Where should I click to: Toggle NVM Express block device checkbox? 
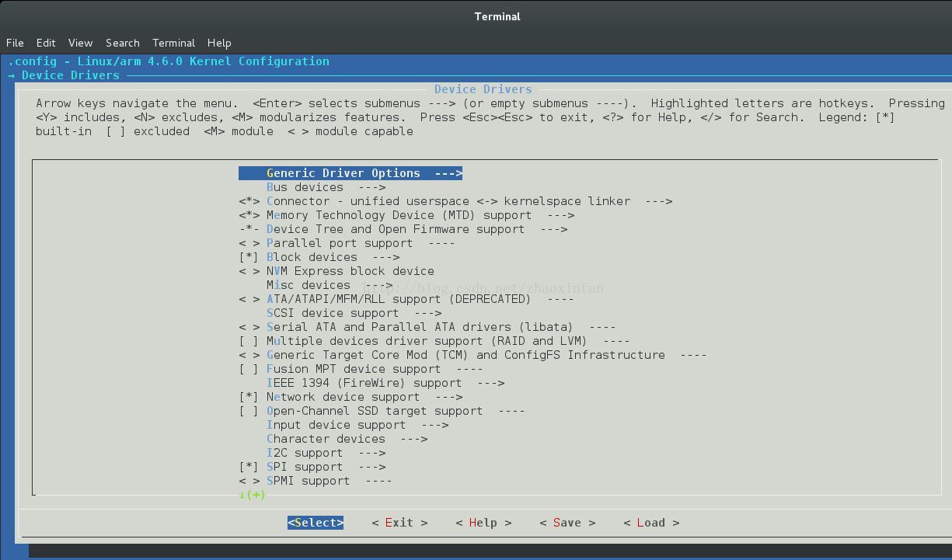[x=249, y=271]
